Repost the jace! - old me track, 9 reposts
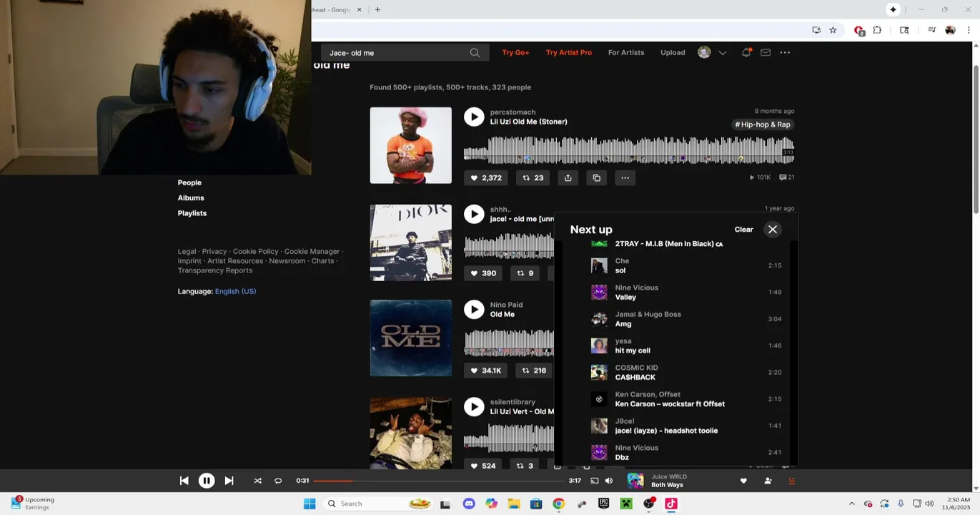Image resolution: width=980 pixels, height=515 pixels. tap(525, 273)
